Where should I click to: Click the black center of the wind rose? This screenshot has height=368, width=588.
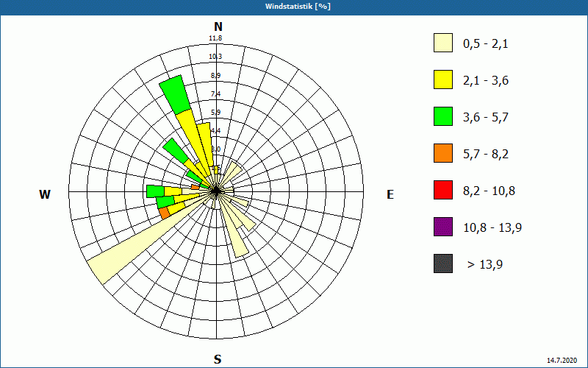point(216,191)
